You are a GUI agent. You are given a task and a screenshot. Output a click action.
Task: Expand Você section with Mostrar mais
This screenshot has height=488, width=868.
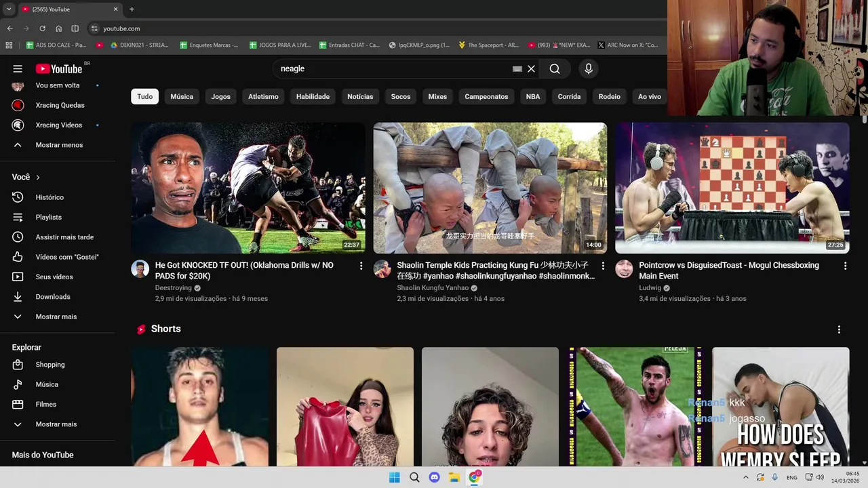pos(57,317)
